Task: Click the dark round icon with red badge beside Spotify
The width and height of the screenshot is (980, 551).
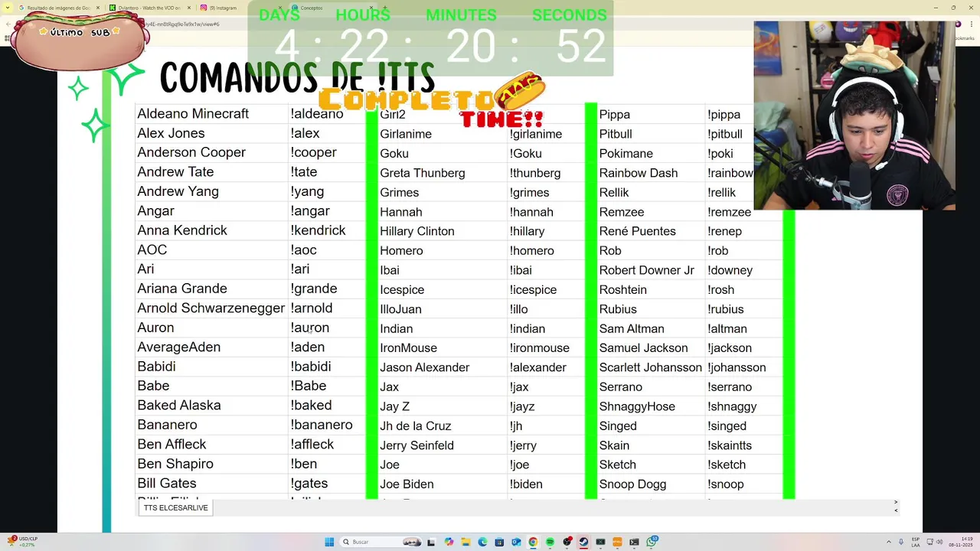Action: coord(567,542)
